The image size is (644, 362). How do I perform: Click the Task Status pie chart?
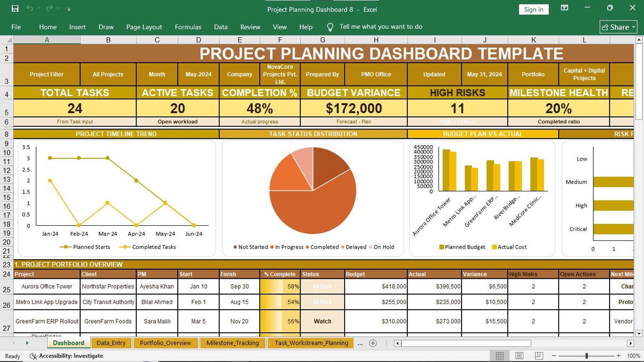click(x=313, y=191)
